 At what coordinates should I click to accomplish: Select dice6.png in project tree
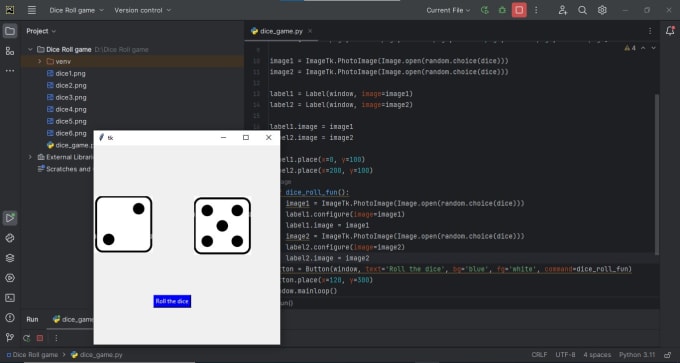coord(66,134)
